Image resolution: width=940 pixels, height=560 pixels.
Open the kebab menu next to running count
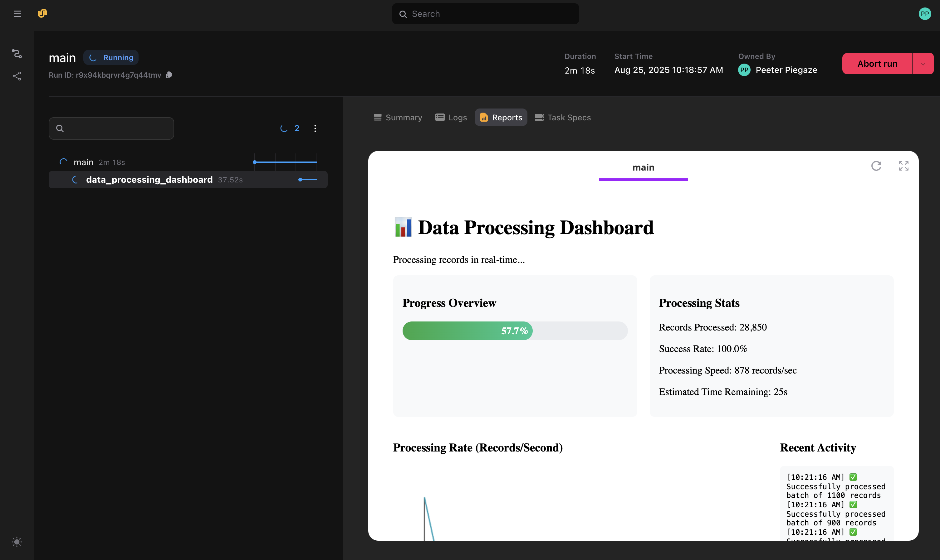click(315, 128)
